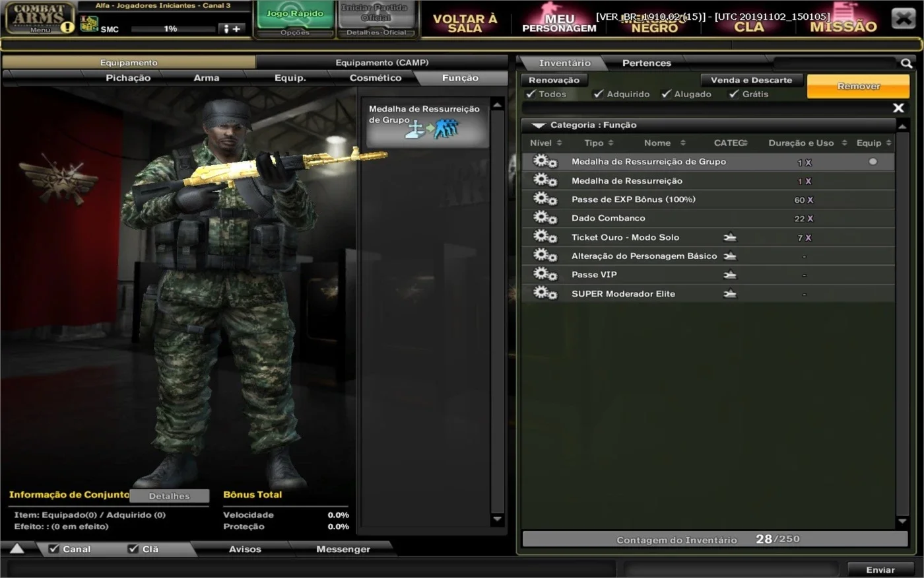This screenshot has height=578, width=924.
Task: Sort by the Tipo column
Action: [x=599, y=143]
